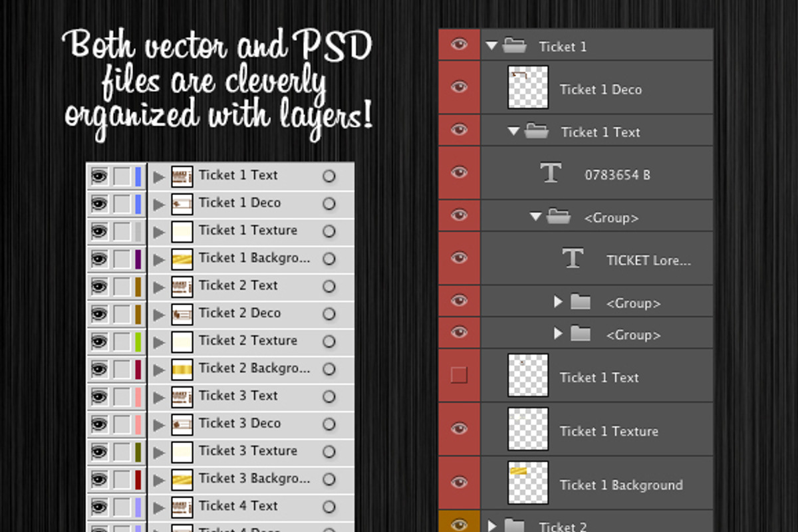Select 'TICKET Lore...' layer name

tap(648, 261)
